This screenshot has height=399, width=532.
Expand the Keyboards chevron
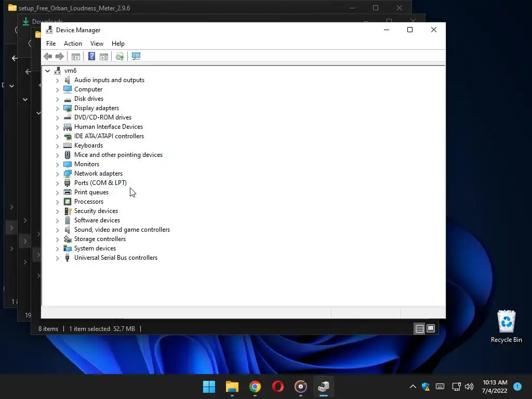pyautogui.click(x=57, y=146)
